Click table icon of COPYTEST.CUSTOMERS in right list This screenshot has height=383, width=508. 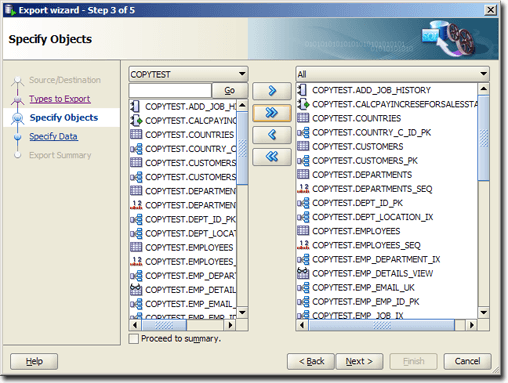303,146
